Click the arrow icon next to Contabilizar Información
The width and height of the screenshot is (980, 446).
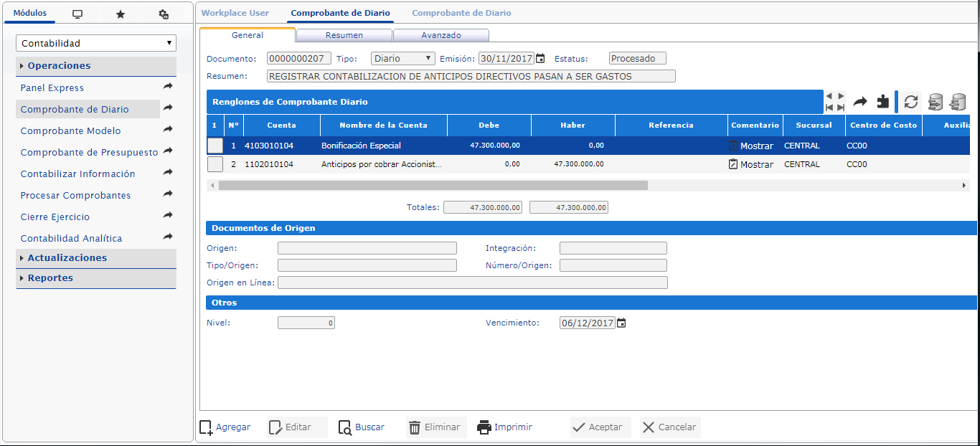coord(168,173)
